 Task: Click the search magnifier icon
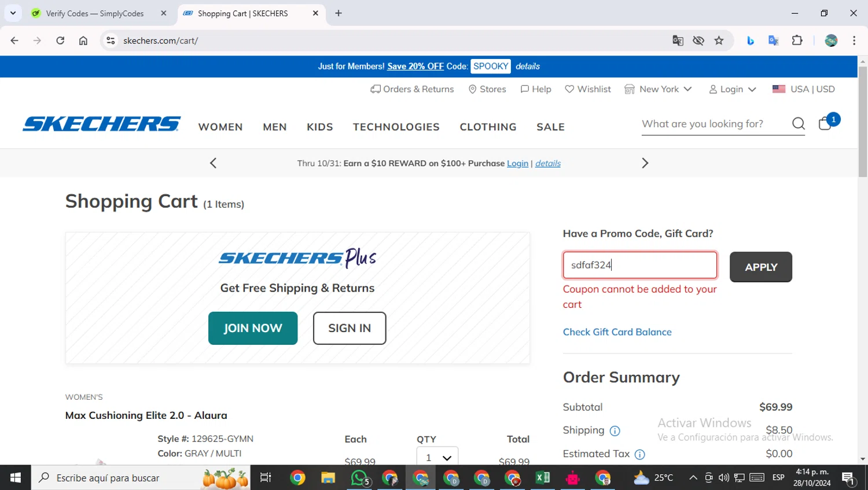(799, 124)
